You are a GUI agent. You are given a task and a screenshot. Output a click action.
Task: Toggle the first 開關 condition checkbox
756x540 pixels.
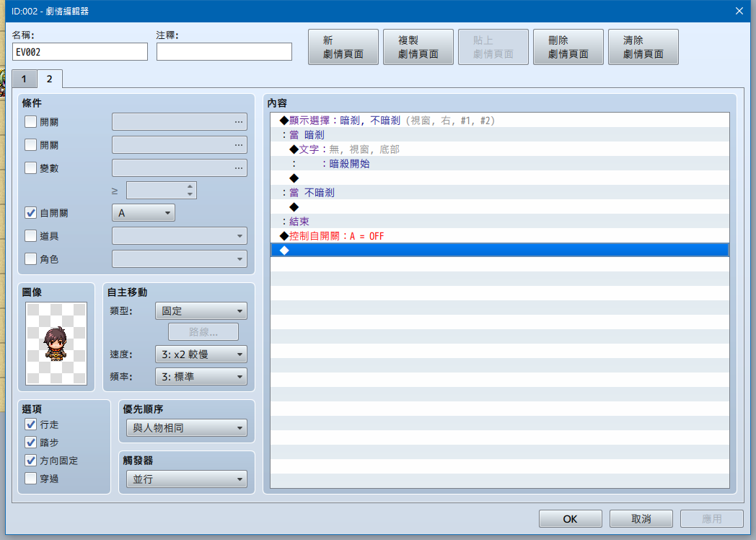tap(30, 121)
